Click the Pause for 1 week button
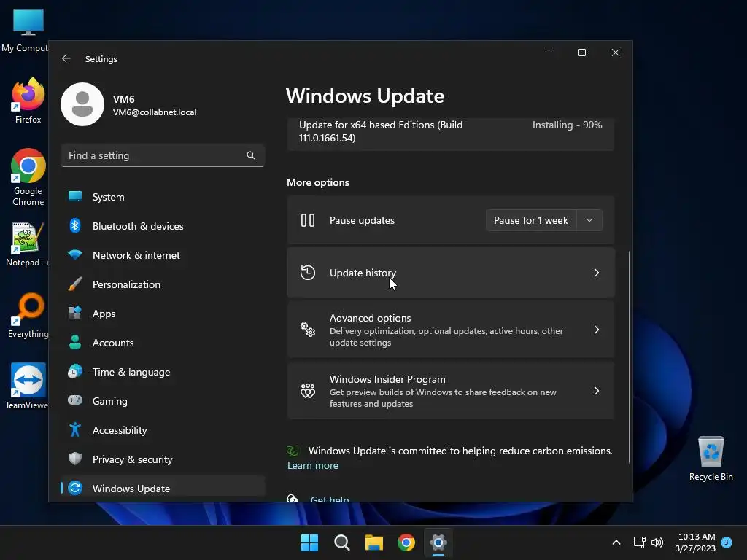 tap(531, 220)
